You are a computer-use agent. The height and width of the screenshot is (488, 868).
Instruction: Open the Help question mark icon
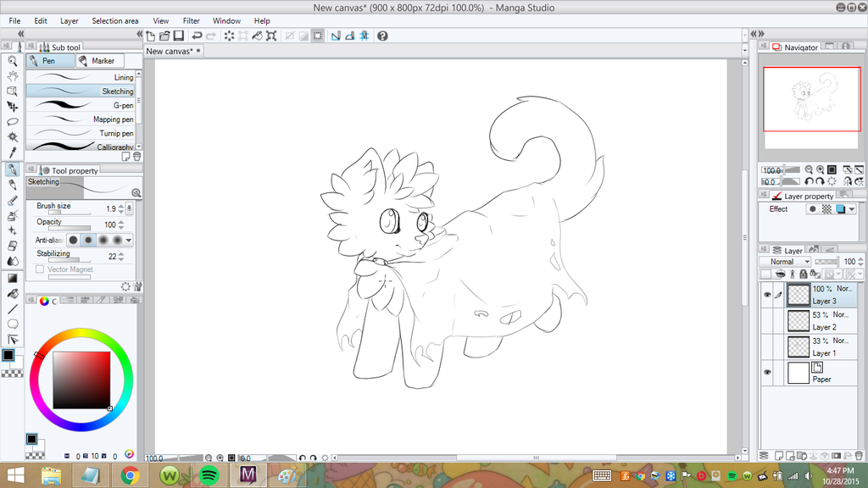[382, 36]
